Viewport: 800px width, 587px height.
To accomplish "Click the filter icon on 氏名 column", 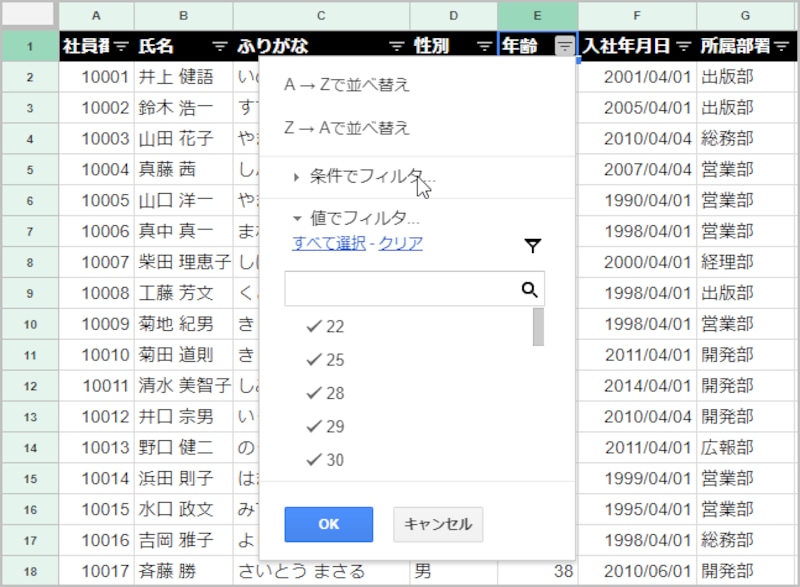I will pyautogui.click(x=218, y=45).
